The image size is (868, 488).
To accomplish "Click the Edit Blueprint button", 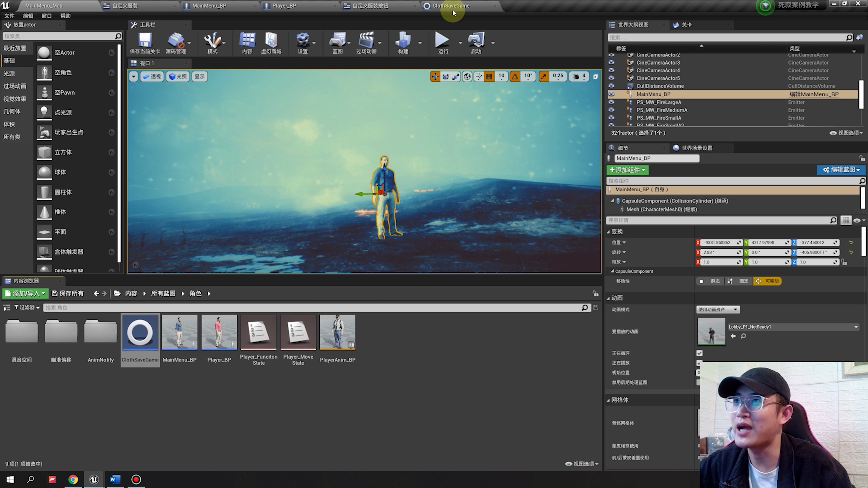I will click(x=841, y=170).
